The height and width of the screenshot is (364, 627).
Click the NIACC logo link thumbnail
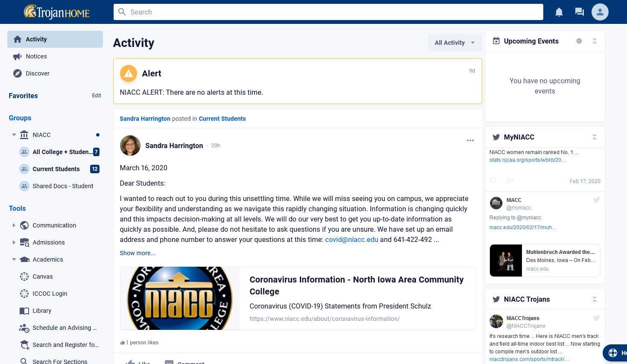(180, 298)
